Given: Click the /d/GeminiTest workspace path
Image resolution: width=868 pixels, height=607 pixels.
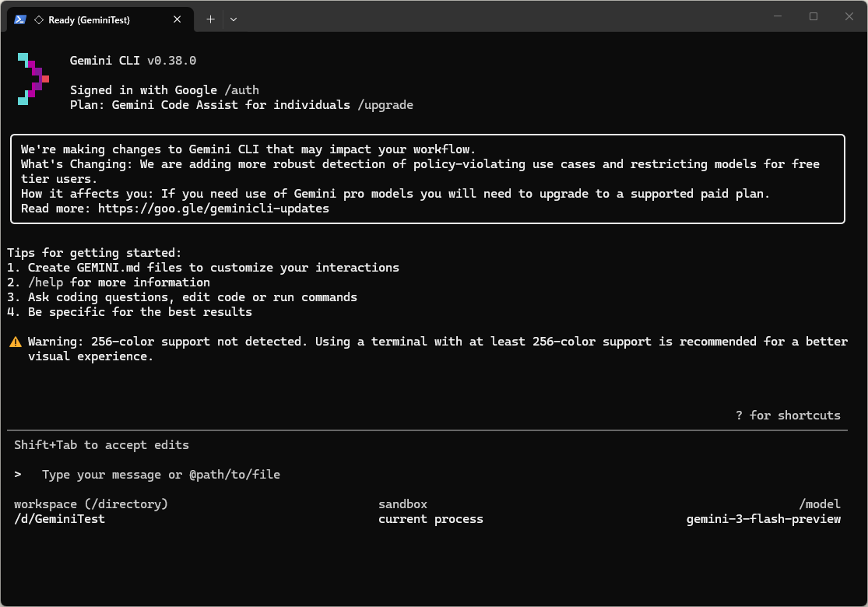Looking at the screenshot, I should tap(59, 519).
